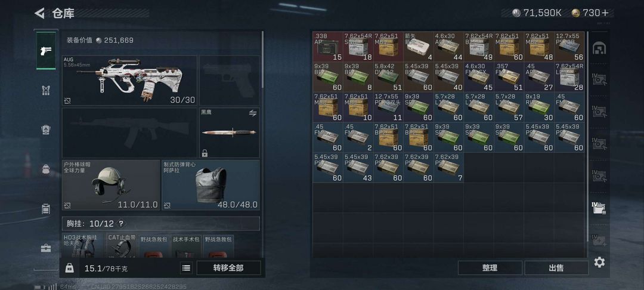Select the backpack category tab in sidebar
The width and height of the screenshot is (644, 290).
(46, 169)
